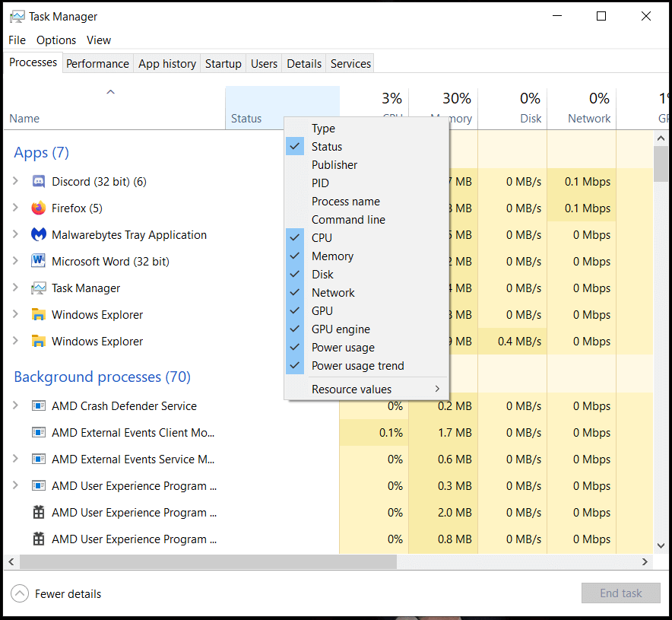This screenshot has width=672, height=620.
Task: Click the AMD Crash Defender Service icon
Action: tap(39, 406)
